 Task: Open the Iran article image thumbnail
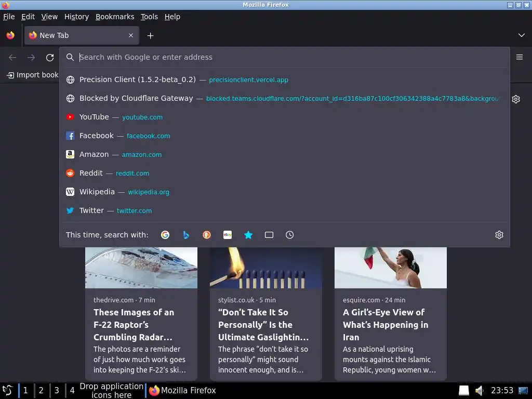pos(391,268)
